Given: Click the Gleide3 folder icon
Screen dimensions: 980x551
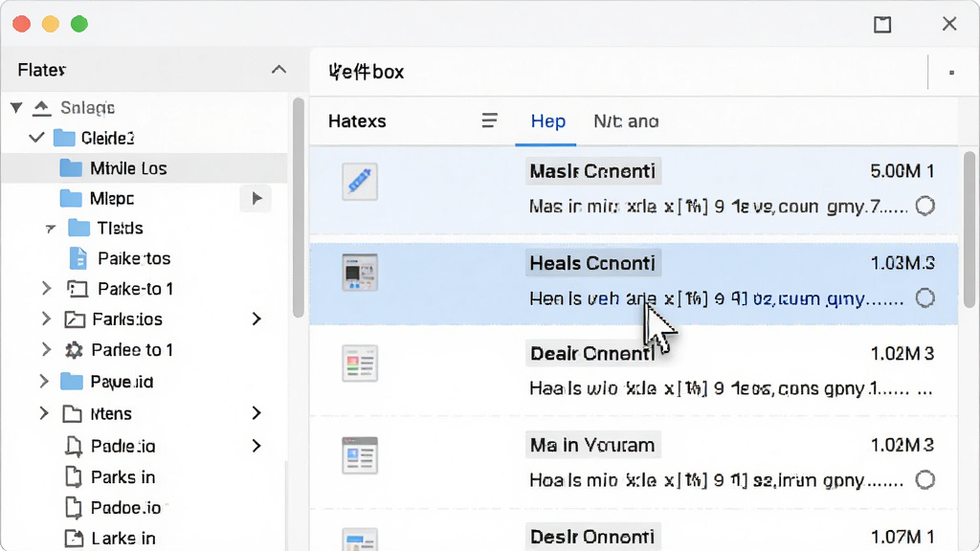Looking at the screenshot, I should tap(64, 138).
